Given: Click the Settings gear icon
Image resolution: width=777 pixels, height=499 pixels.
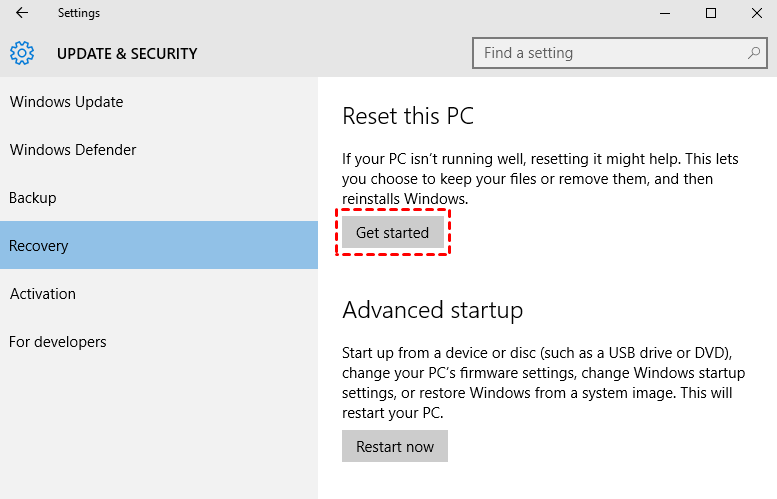Looking at the screenshot, I should (x=22, y=53).
